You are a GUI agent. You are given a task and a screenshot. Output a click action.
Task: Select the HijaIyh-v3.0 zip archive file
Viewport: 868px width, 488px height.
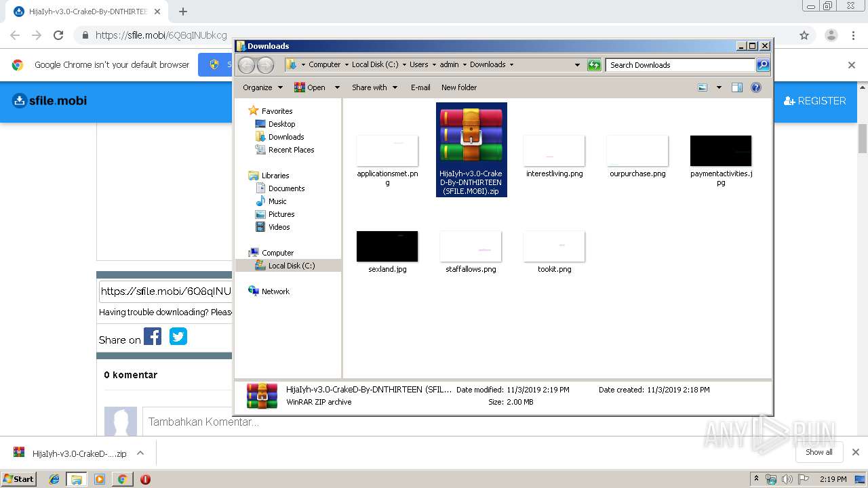pos(471,150)
